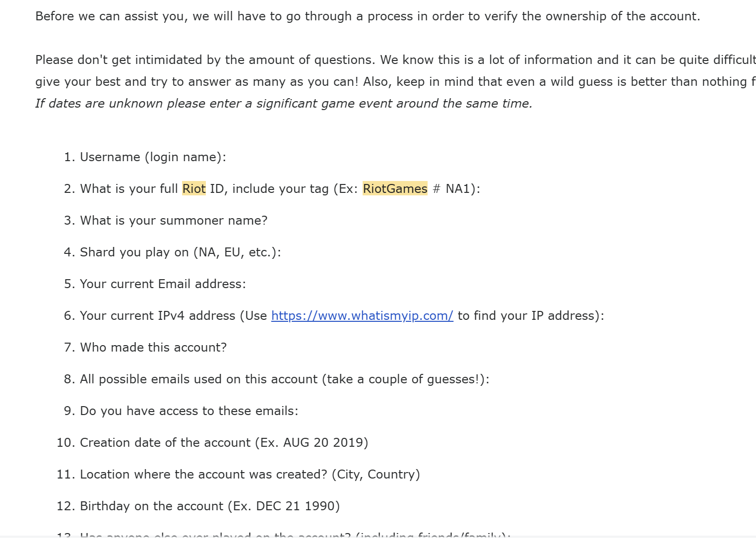Click the summoner name question line
The image size is (756, 540).
tap(174, 221)
